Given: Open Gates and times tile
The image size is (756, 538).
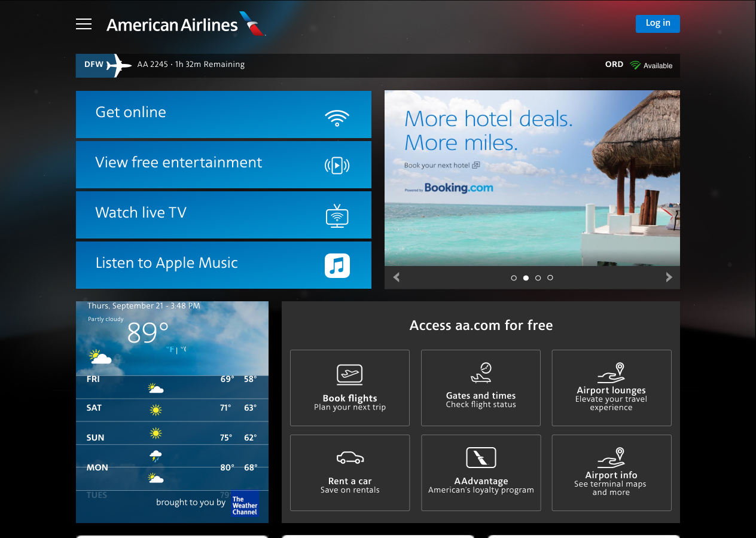Looking at the screenshot, I should pos(481,388).
